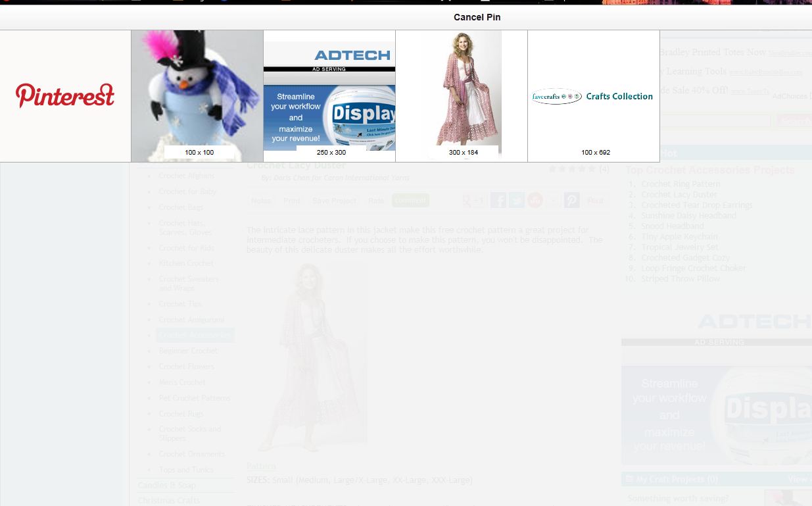Open the Bradley Printed Totes Now ad link

tap(712, 52)
